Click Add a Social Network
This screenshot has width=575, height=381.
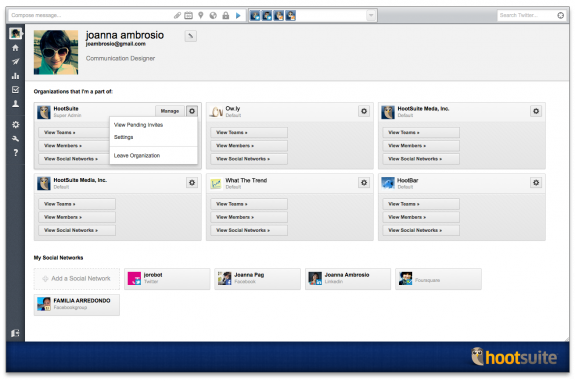77,279
